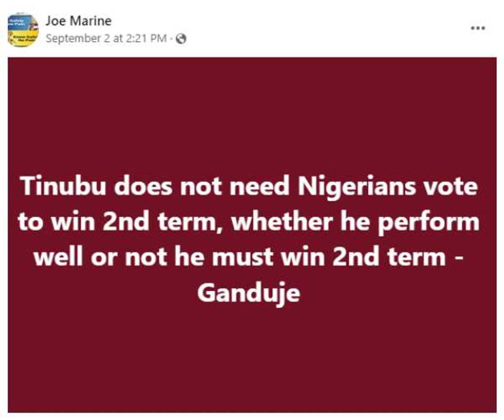Click the dash before Ganduje attribution
504x420 pixels.
coord(460,258)
